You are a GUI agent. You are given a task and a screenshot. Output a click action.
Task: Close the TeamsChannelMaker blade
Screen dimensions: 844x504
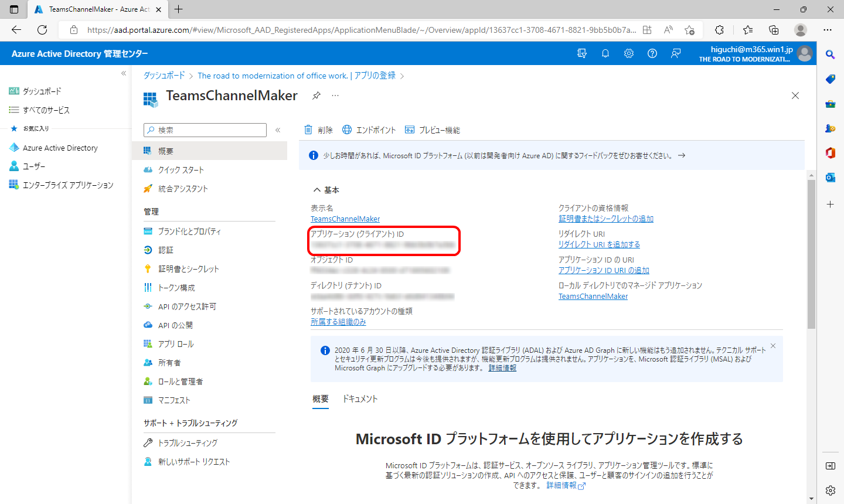pos(795,96)
